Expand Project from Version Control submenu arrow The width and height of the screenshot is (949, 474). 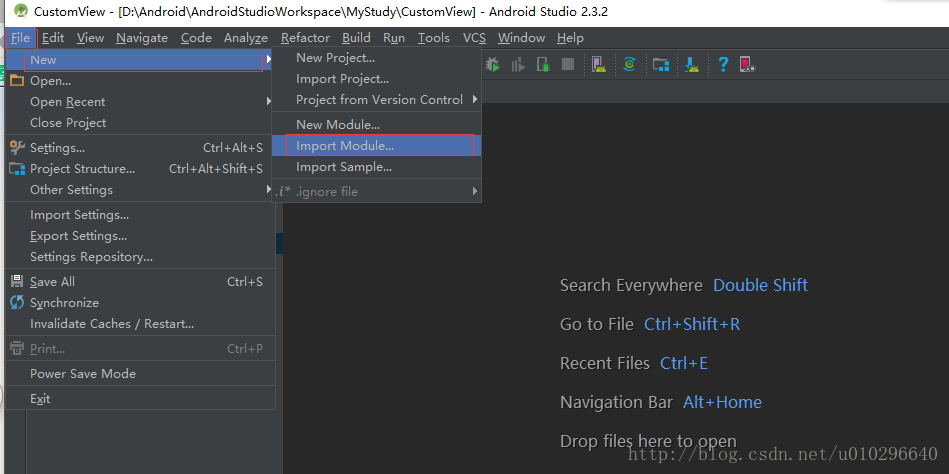click(x=475, y=99)
